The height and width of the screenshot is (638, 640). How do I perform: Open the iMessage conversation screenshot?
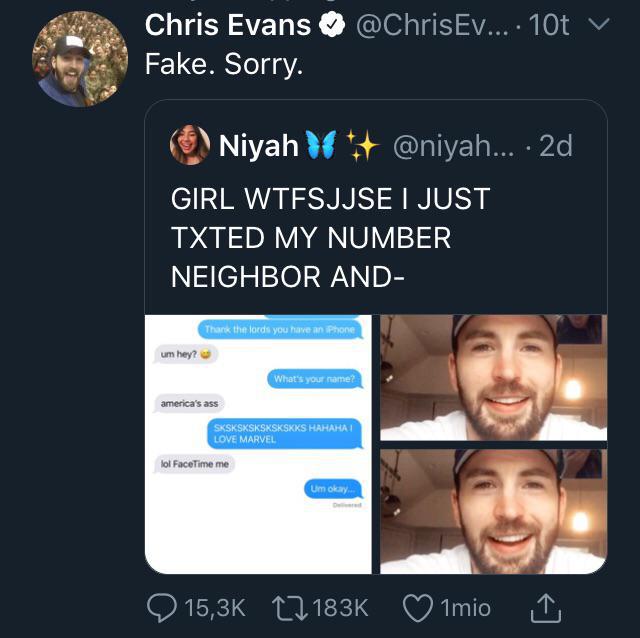coord(258,443)
